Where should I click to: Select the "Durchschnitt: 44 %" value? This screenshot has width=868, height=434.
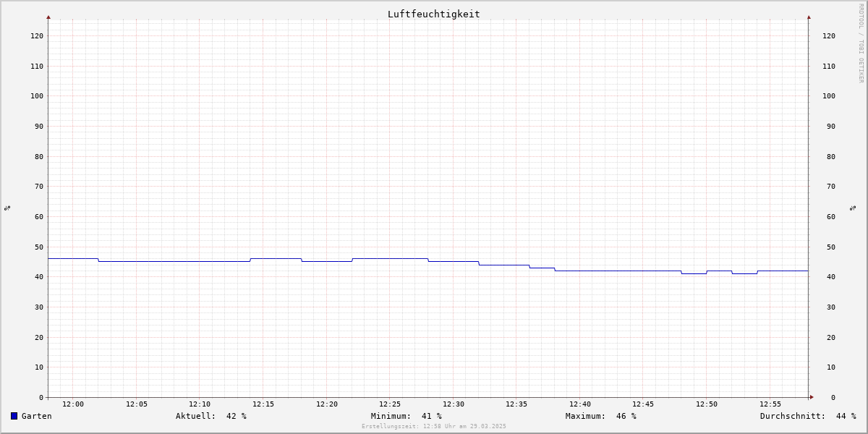808,416
